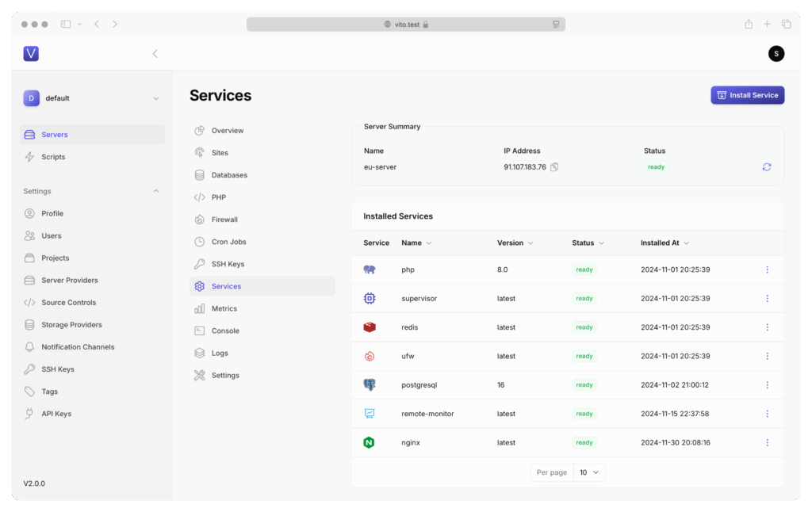This screenshot has width=812, height=512.
Task: Collapse the Settings section
Action: (155, 191)
